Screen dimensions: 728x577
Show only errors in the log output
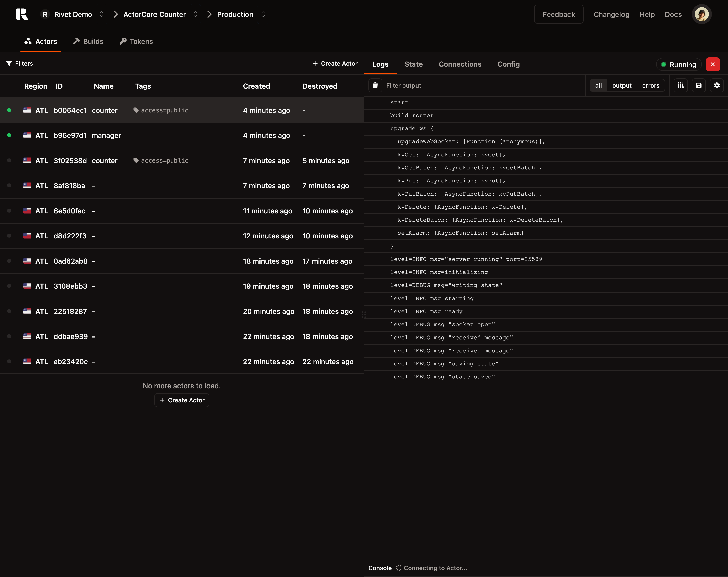[651, 85]
